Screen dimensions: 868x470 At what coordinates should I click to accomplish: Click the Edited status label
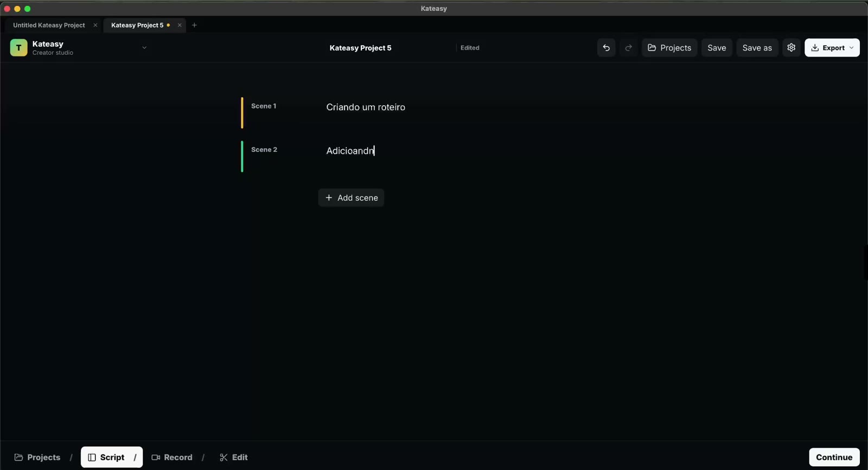tap(470, 48)
